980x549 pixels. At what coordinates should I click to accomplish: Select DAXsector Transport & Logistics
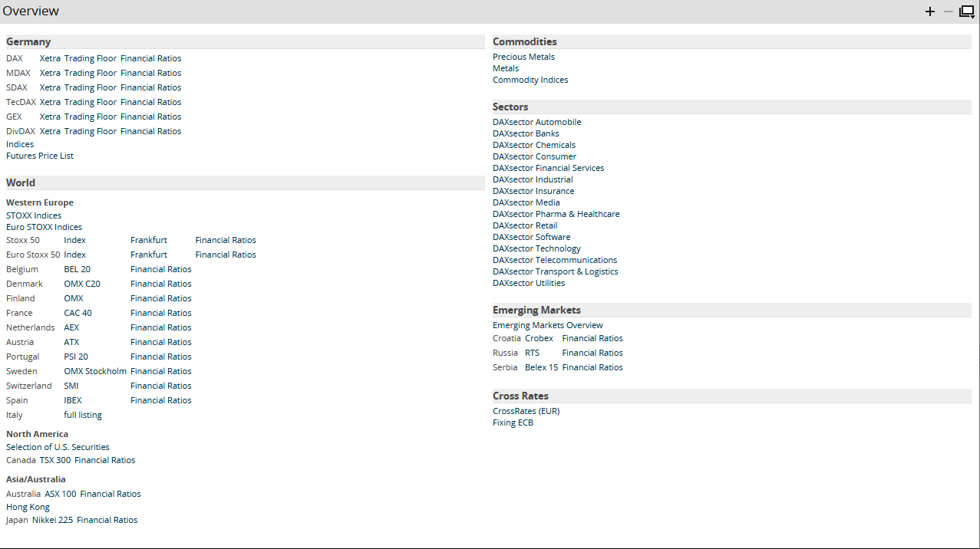coord(555,271)
